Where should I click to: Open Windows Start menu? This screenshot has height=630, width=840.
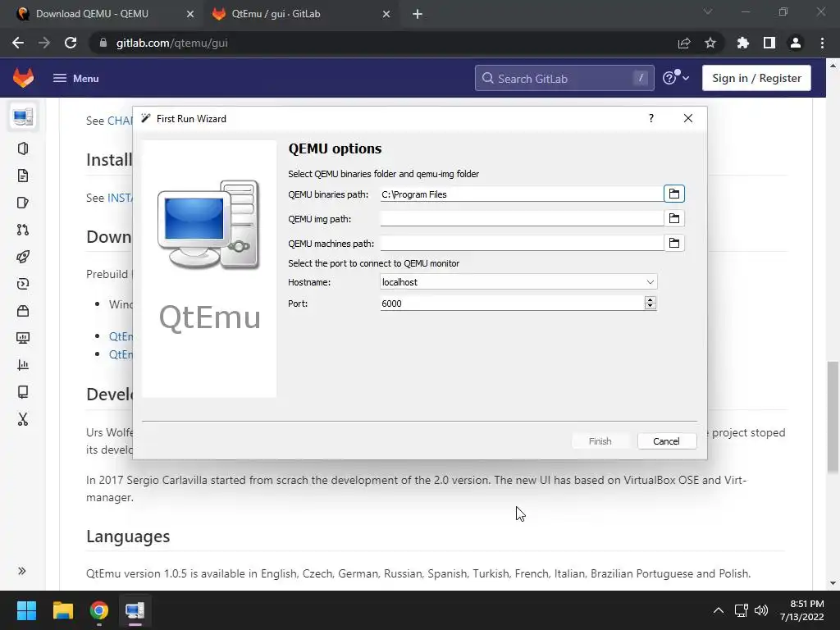coord(26,610)
